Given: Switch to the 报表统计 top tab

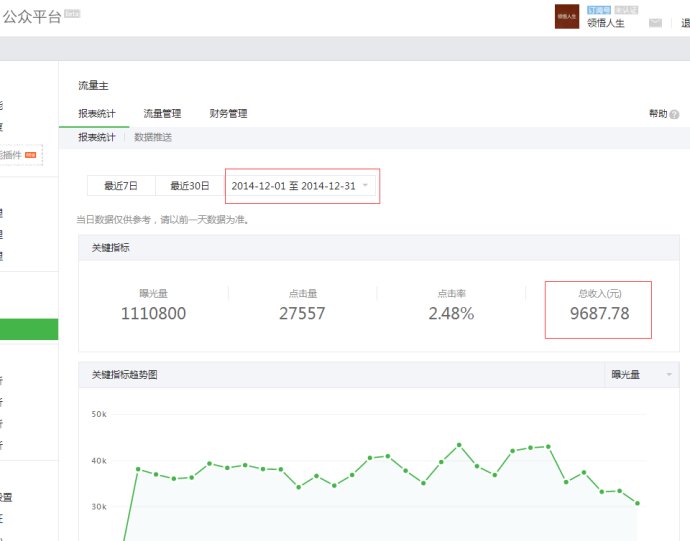Looking at the screenshot, I should click(x=97, y=114).
